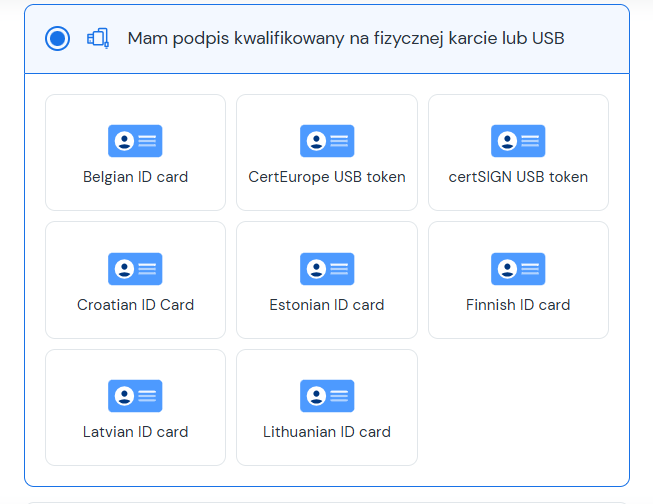
Task: Click the Finnish ID card icon
Action: pos(518,269)
